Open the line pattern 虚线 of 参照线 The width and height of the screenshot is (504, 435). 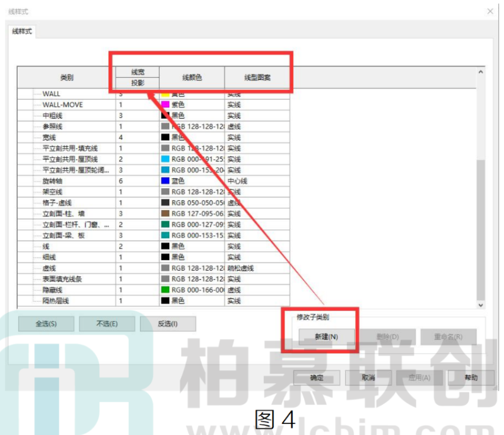[257, 126]
